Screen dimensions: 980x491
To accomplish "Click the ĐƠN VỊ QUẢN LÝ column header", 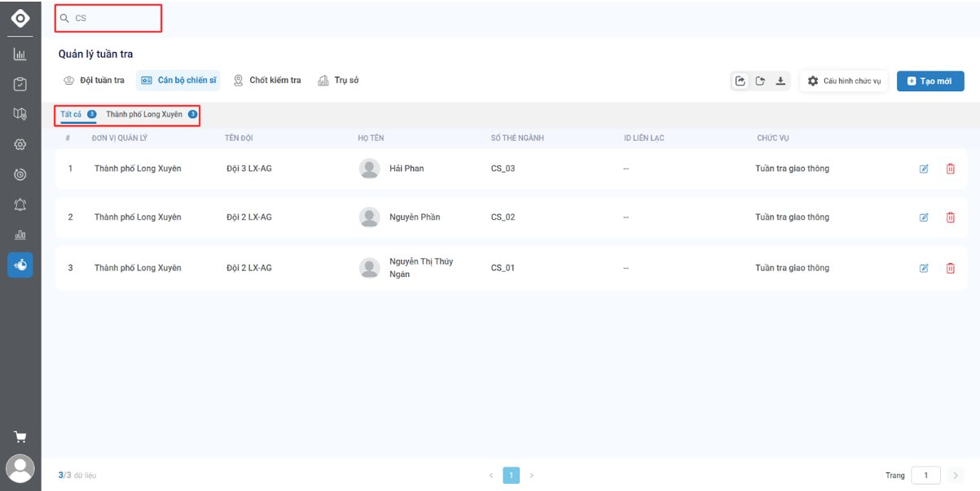I will 120,138.
